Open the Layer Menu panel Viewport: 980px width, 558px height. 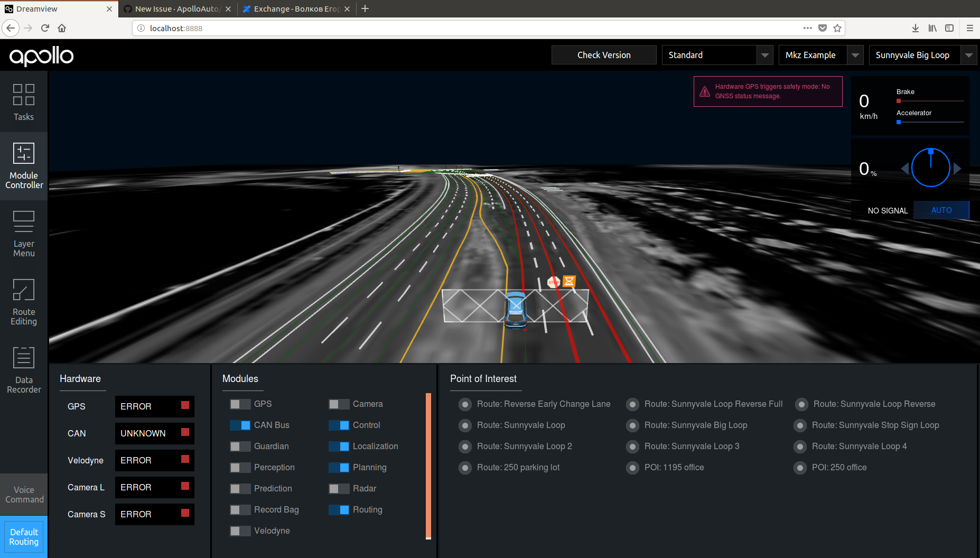tap(24, 234)
